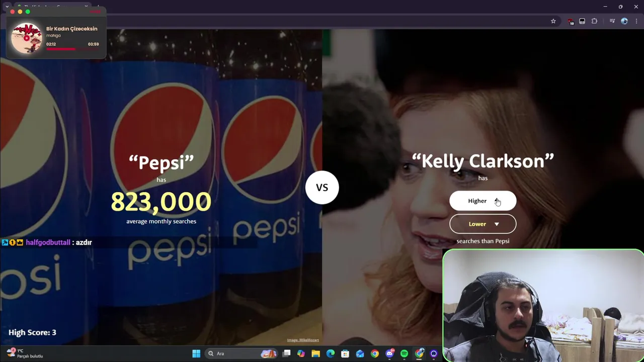Viewport: 644px width, 362px height.
Task: Open Spotify from the taskbar
Action: click(x=404, y=353)
